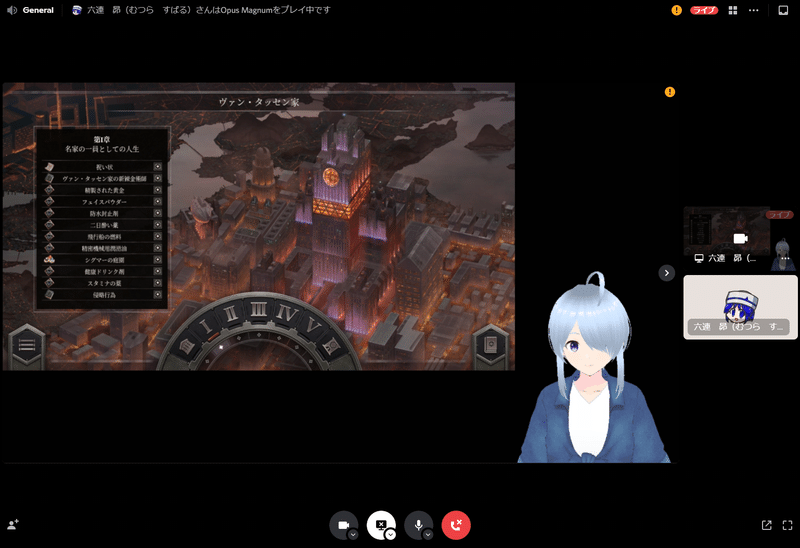800x548 pixels.
Task: Click the diamond icon beside スタミナの薬
Action: pyautogui.click(x=49, y=283)
